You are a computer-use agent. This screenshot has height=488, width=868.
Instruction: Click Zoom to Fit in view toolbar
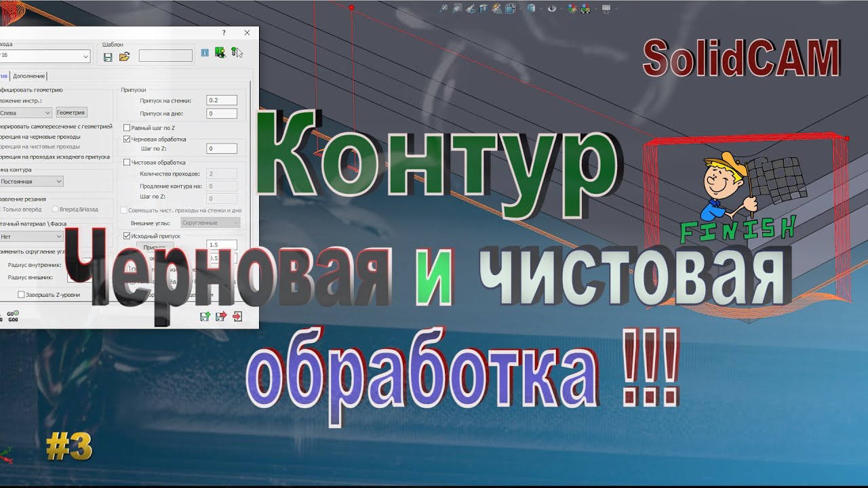[443, 8]
